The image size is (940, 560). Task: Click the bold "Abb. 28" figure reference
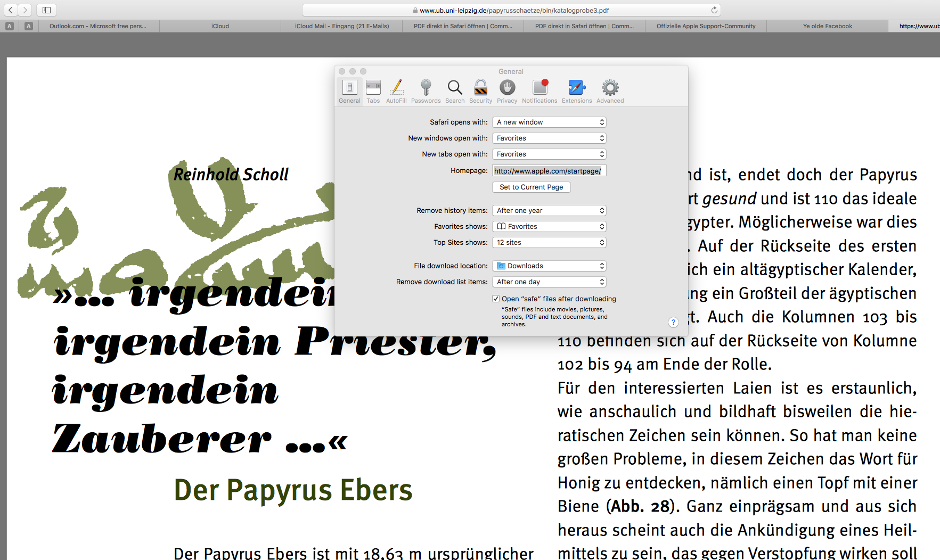(640, 506)
